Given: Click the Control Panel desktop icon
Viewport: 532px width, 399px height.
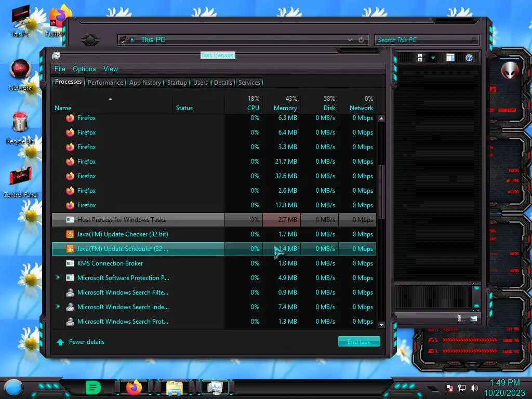Looking at the screenshot, I should coord(20,182).
